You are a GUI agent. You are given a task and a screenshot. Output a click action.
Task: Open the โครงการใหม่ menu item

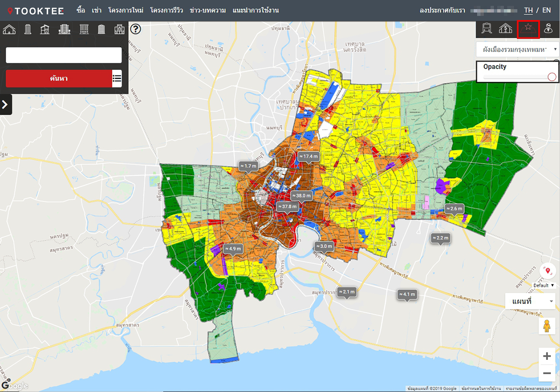(x=126, y=10)
